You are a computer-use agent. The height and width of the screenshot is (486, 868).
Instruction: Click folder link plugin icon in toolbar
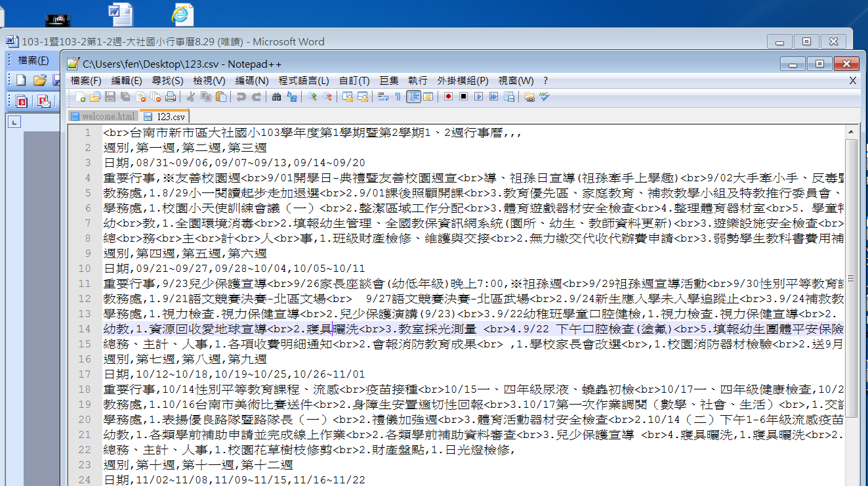point(529,97)
